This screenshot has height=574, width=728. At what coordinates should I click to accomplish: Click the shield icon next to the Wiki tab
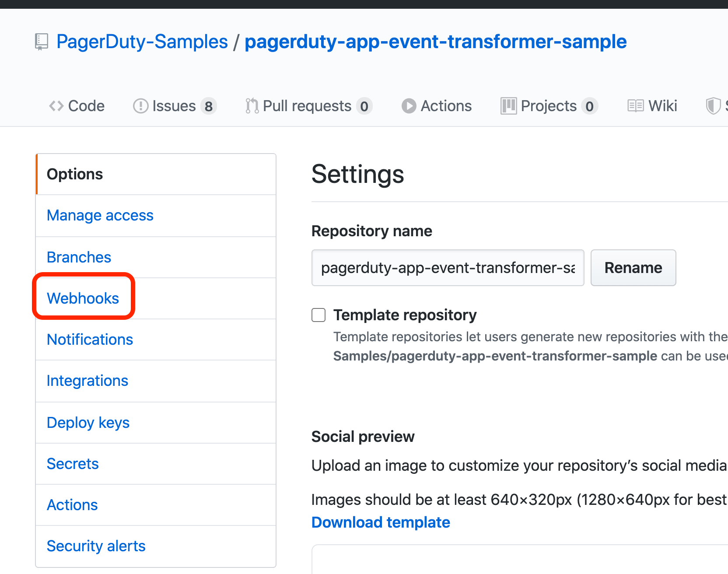point(713,106)
